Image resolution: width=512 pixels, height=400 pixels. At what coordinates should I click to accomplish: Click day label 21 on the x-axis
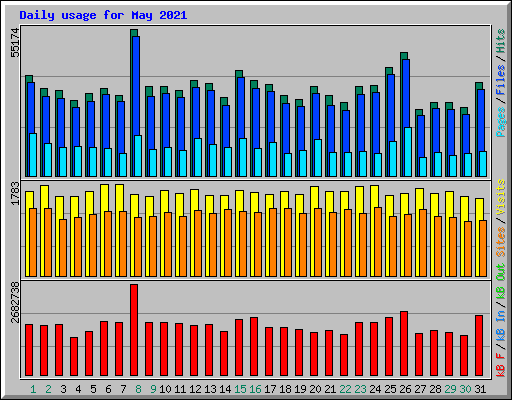click(x=330, y=389)
